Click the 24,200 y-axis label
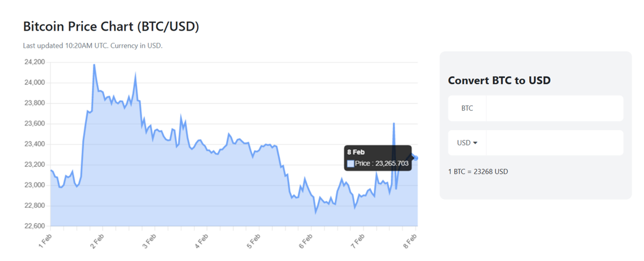The image size is (644, 261). point(34,62)
